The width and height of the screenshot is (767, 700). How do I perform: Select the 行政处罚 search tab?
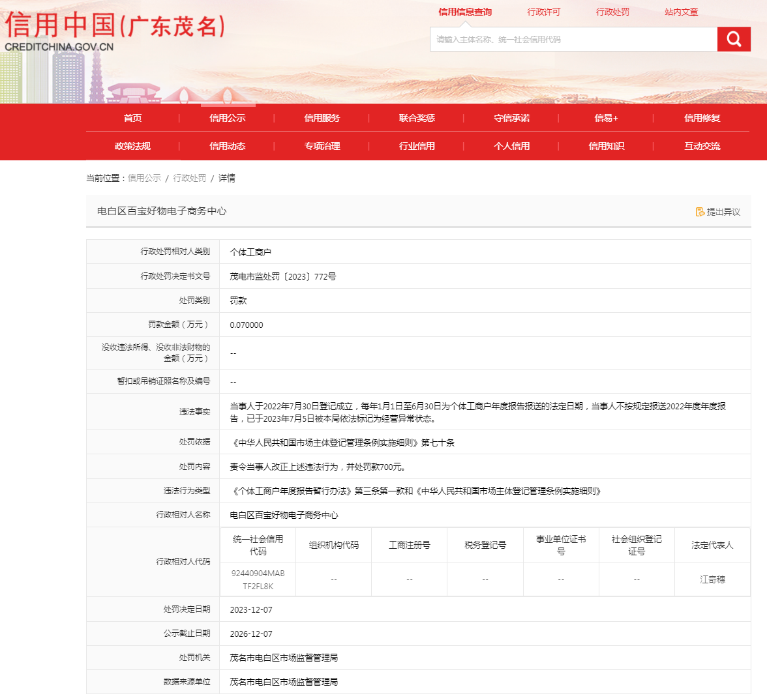612,12
